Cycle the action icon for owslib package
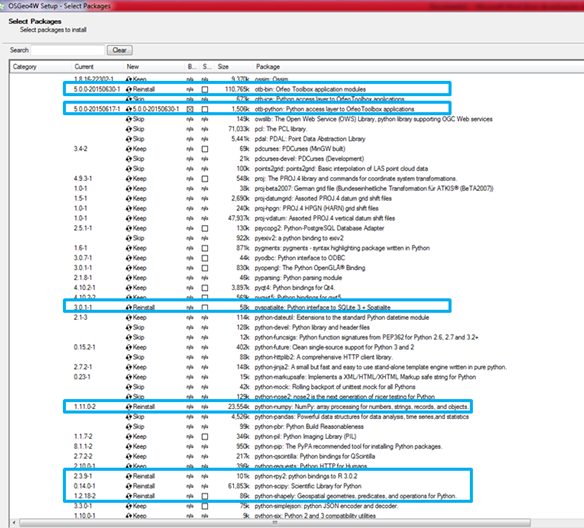 (129, 119)
